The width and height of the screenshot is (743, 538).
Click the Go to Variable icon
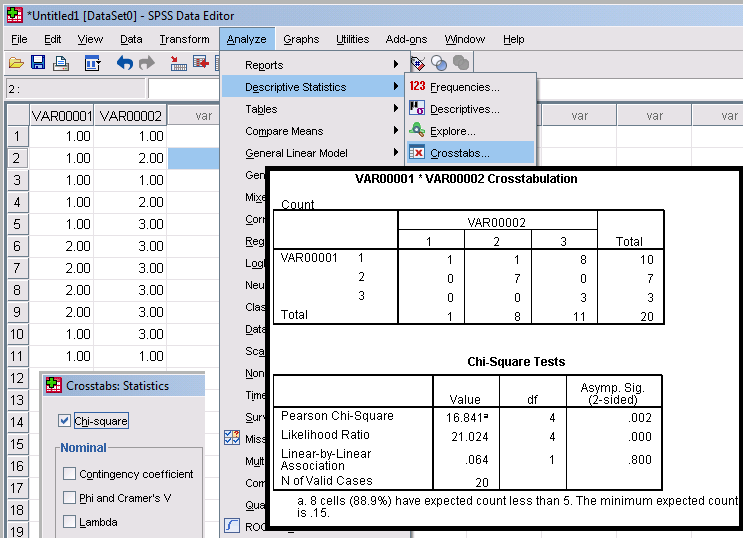pos(201,62)
